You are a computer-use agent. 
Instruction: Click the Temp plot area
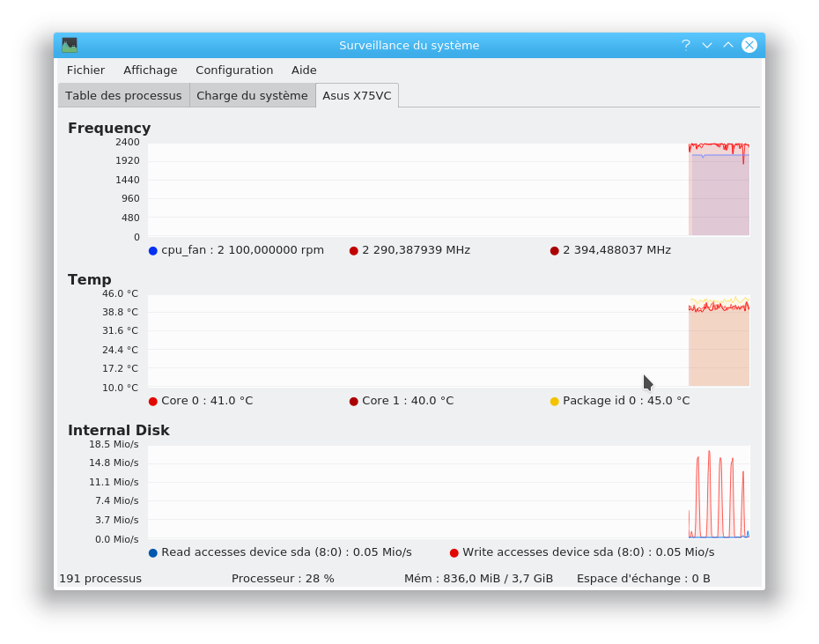click(x=449, y=341)
